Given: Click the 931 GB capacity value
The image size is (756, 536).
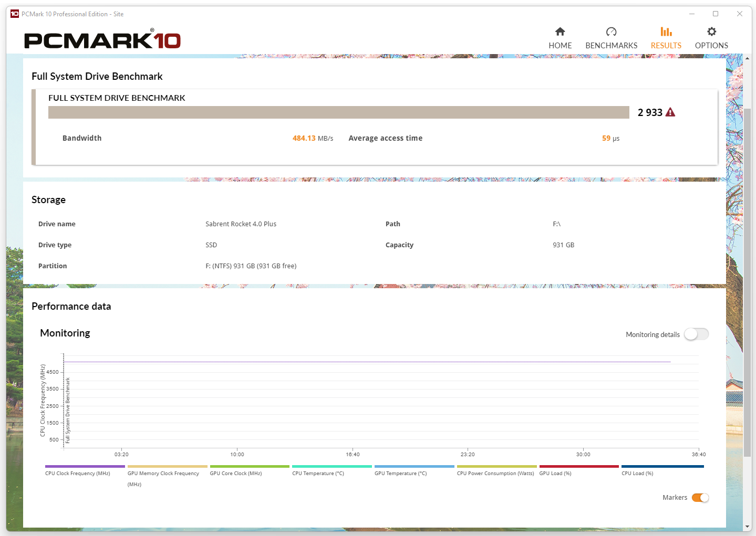Looking at the screenshot, I should click(564, 245).
